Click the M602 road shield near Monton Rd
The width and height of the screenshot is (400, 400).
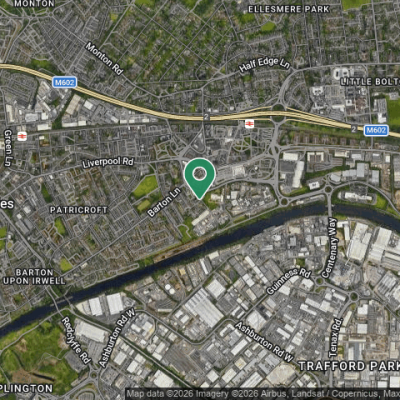[x=64, y=82]
